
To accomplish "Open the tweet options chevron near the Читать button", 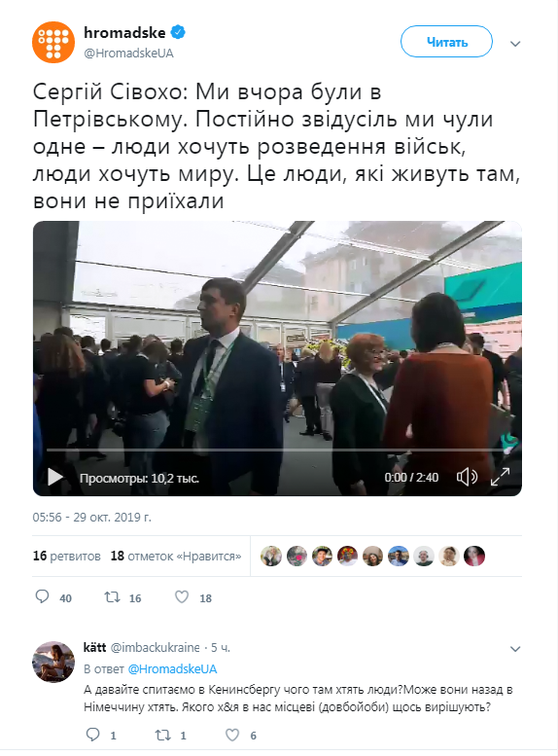I will (x=515, y=44).
